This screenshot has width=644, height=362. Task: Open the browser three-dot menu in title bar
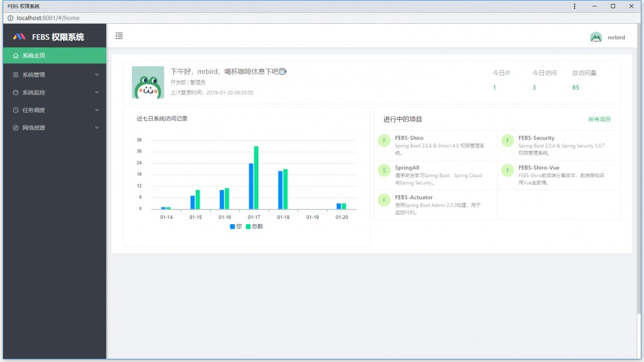pyautogui.click(x=574, y=6)
